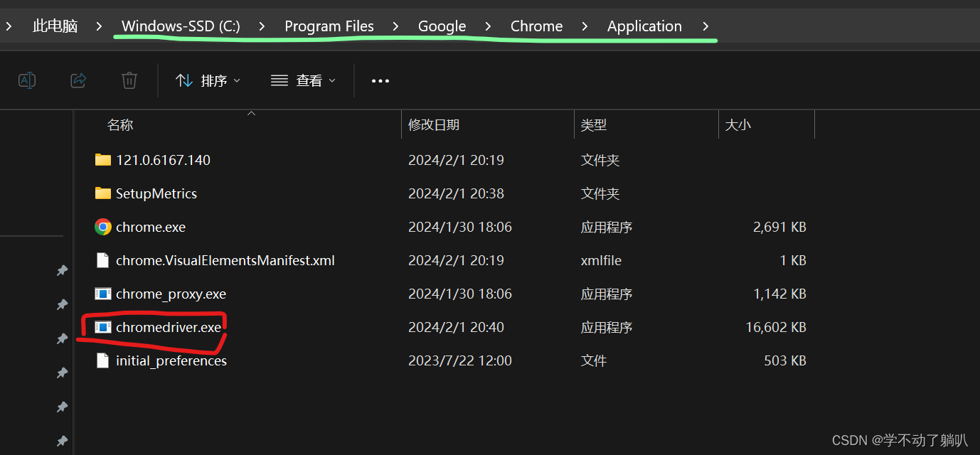The height and width of the screenshot is (455, 980).
Task: Click the share icon in toolbar
Action: [x=78, y=80]
